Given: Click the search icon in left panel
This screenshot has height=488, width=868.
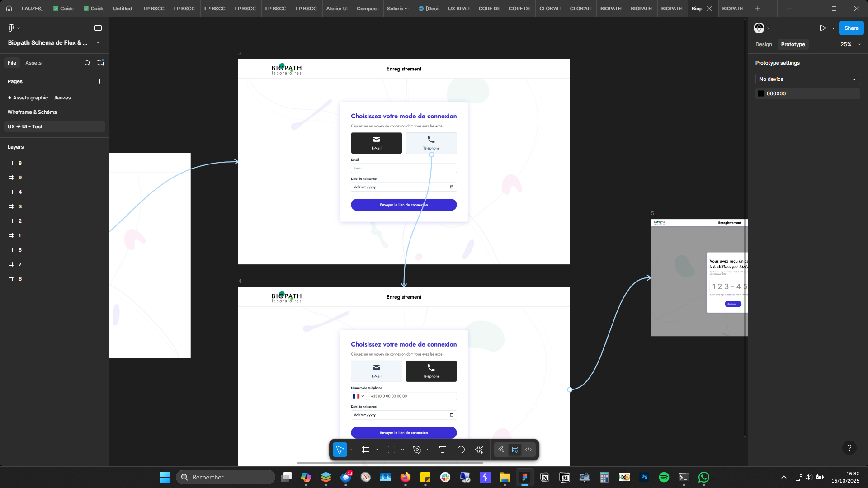Looking at the screenshot, I should (87, 63).
